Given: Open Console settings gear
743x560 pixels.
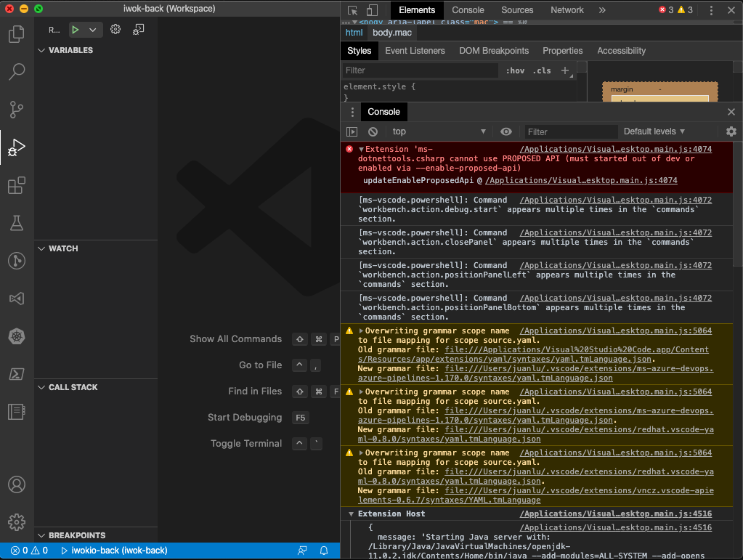Looking at the screenshot, I should point(731,131).
